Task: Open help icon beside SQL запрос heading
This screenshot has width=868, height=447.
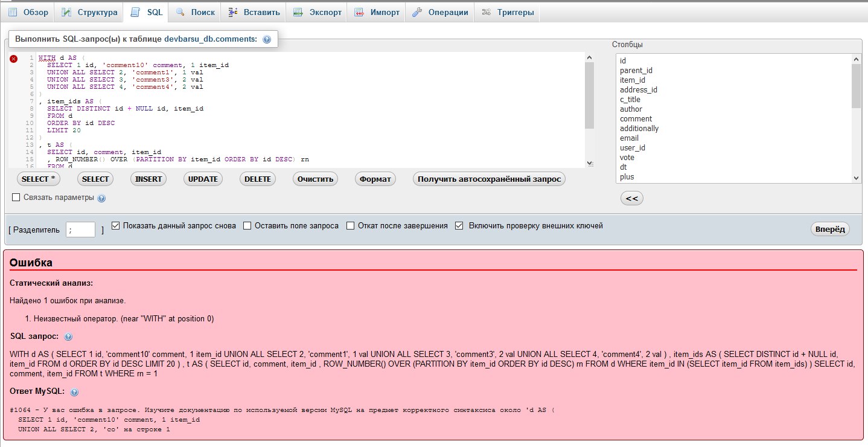Action: pyautogui.click(x=68, y=336)
